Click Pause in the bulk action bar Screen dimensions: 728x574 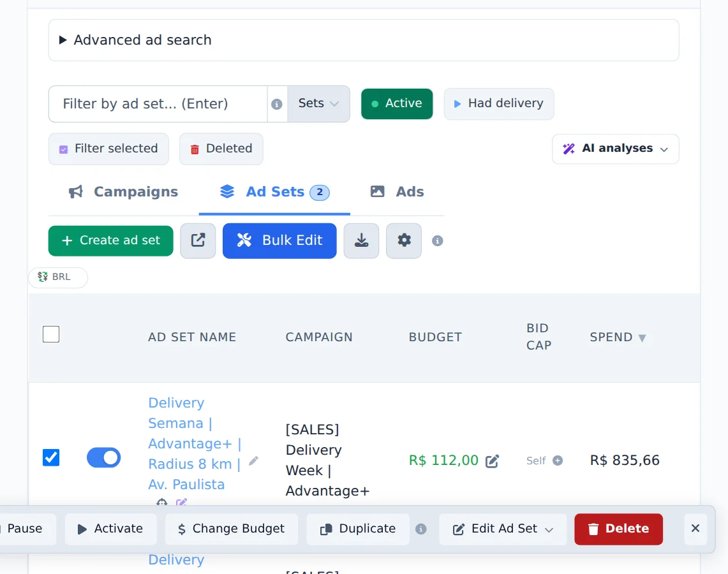25,529
